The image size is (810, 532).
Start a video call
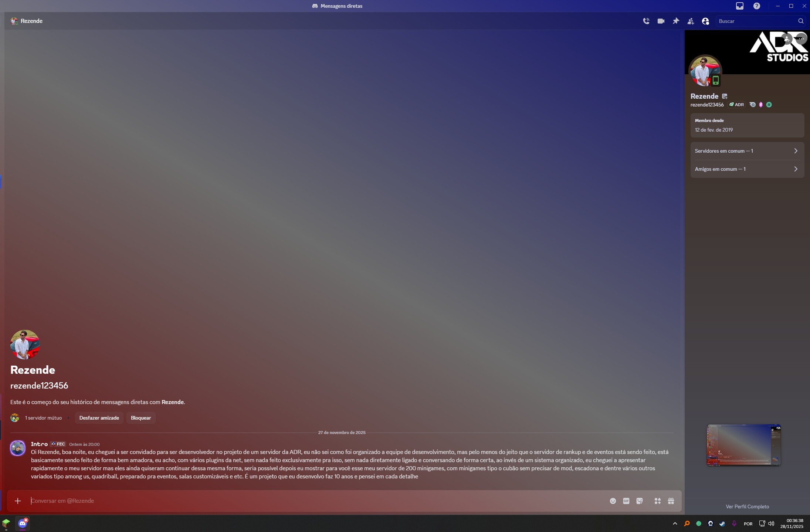[661, 21]
